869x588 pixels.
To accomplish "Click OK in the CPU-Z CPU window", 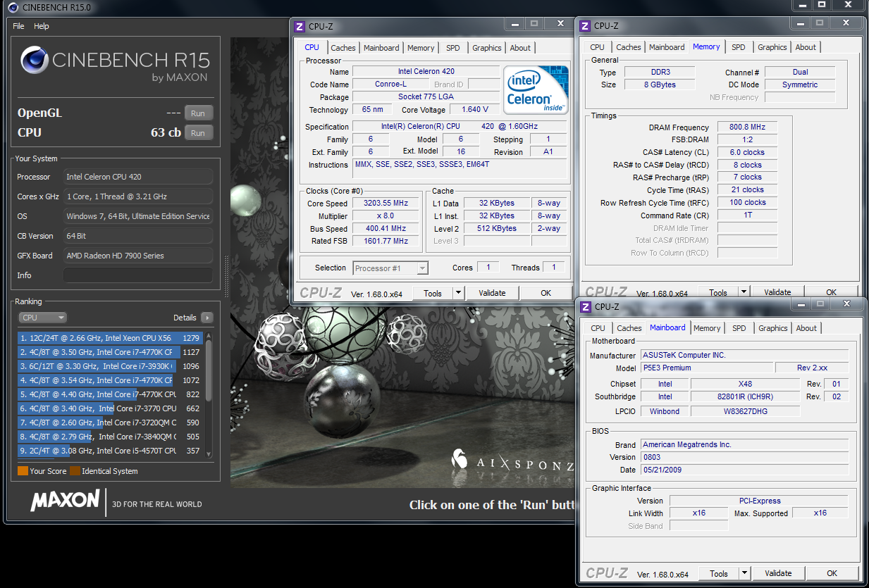I will (x=546, y=293).
